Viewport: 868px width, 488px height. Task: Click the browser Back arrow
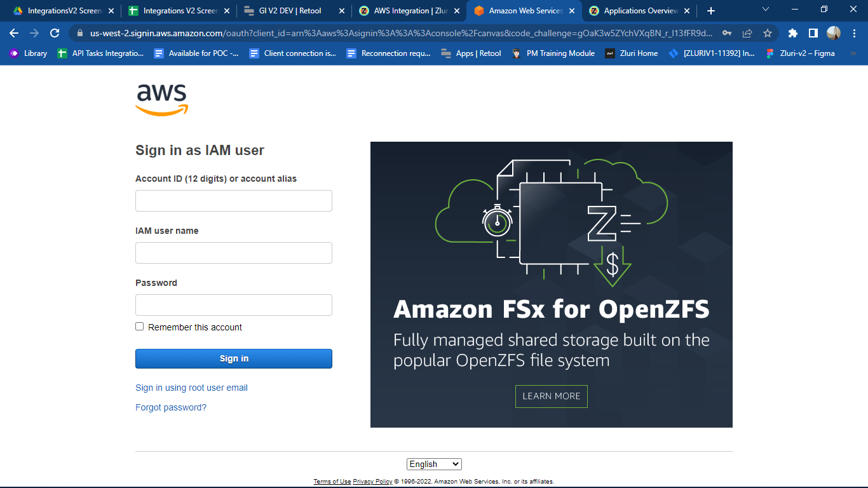point(14,33)
